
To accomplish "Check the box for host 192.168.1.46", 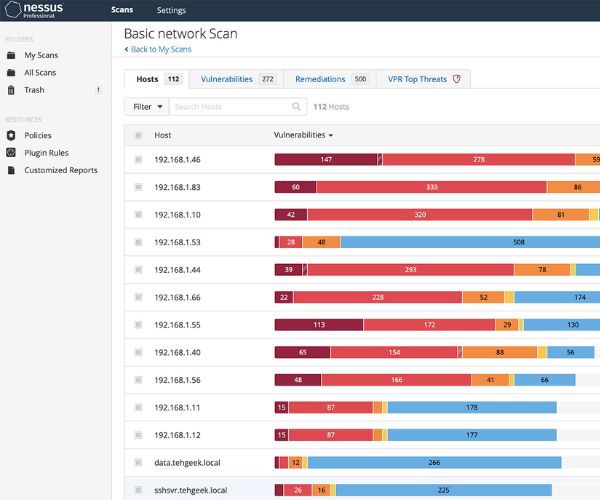I will point(138,159).
